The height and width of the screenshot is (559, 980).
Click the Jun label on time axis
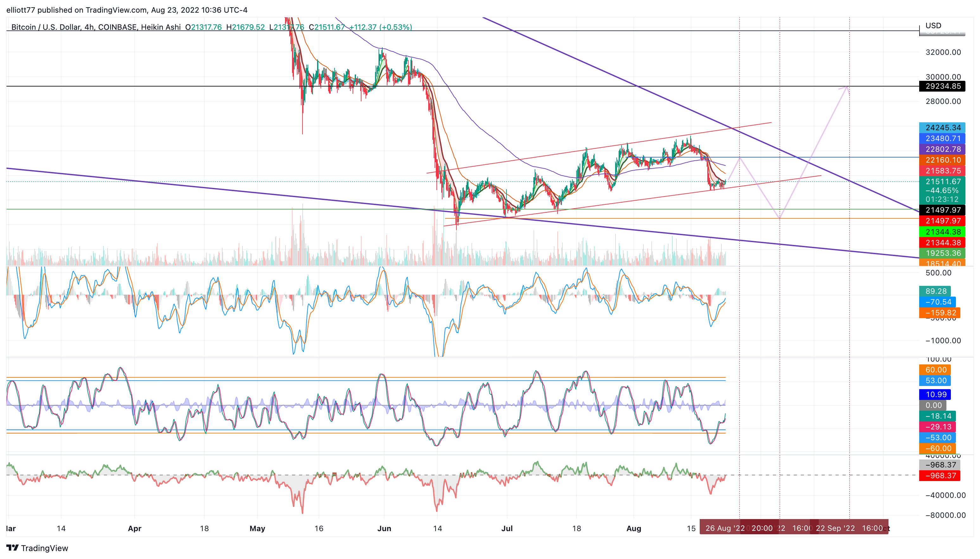tap(384, 528)
